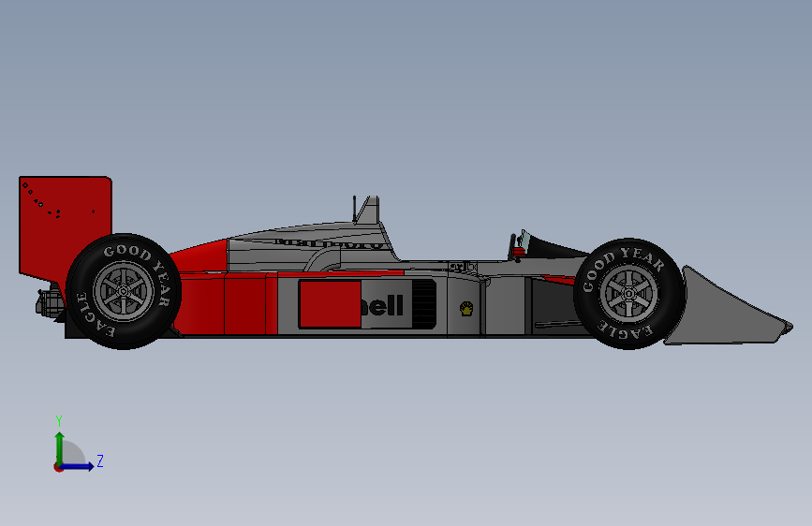The width and height of the screenshot is (812, 526).
Task: Click the dark lettering on the engine cover
Action: [x=330, y=242]
